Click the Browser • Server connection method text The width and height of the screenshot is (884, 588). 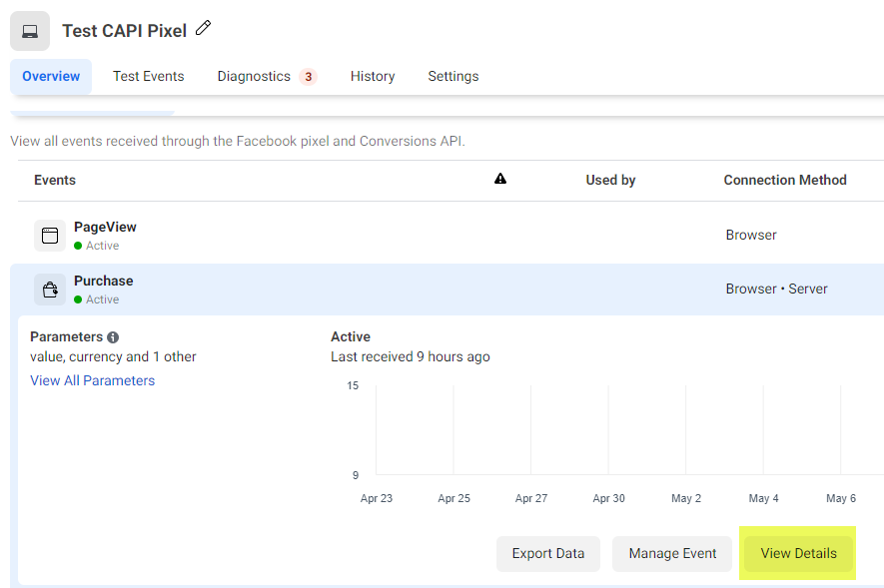[776, 289]
